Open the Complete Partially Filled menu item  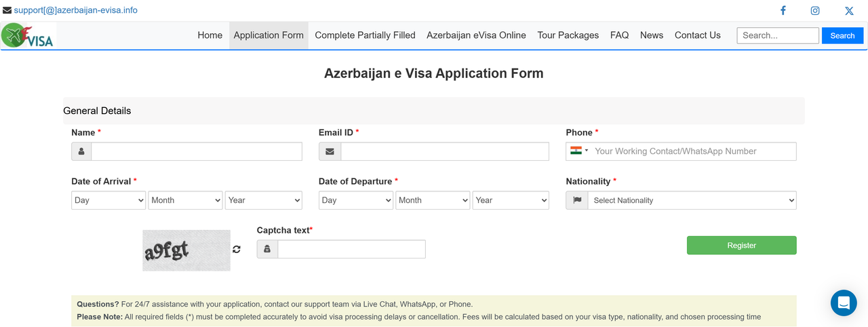click(365, 35)
